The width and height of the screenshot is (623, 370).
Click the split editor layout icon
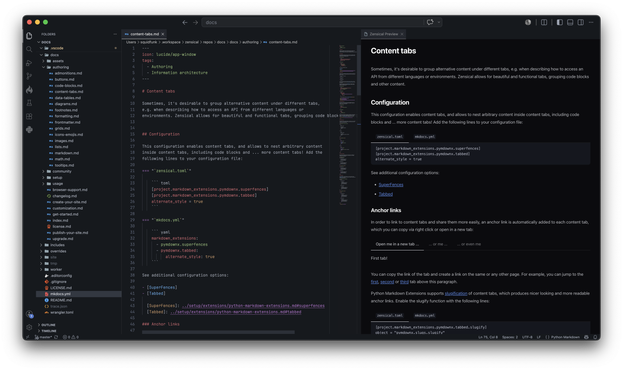(x=544, y=22)
